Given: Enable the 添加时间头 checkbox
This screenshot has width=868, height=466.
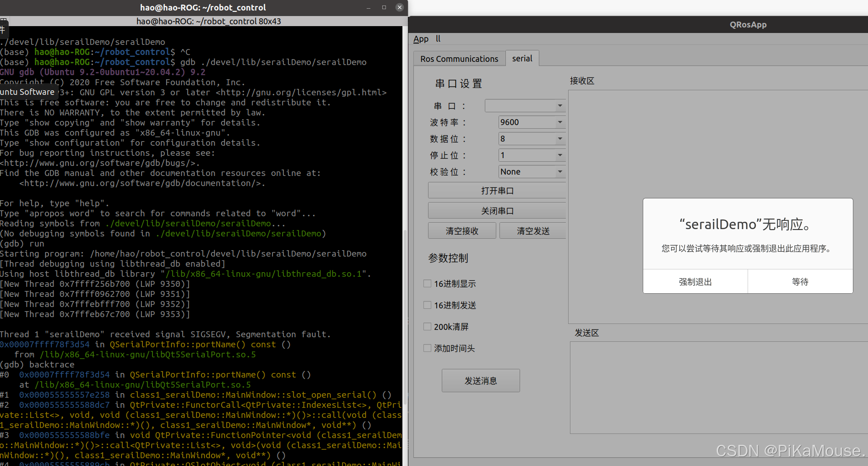Looking at the screenshot, I should 427,348.
